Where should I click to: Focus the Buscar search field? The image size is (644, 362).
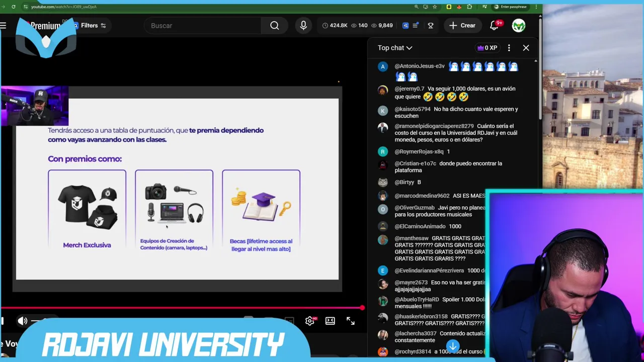tap(202, 26)
